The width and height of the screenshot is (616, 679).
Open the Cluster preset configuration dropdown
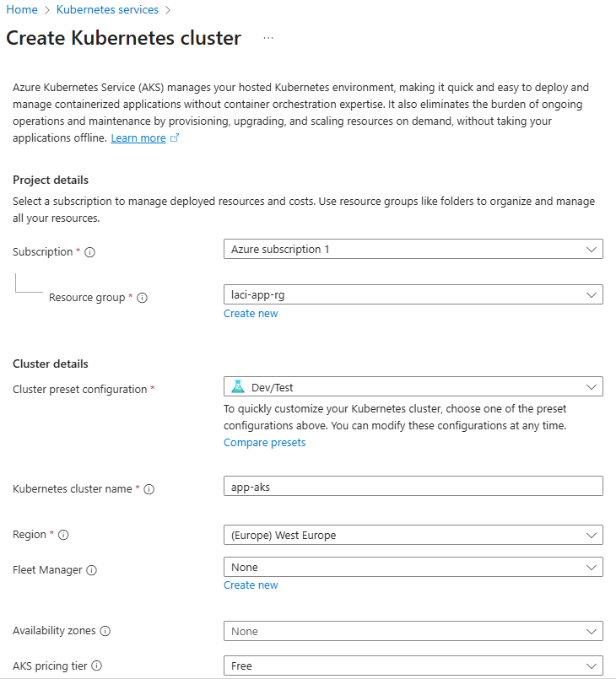[x=413, y=386]
